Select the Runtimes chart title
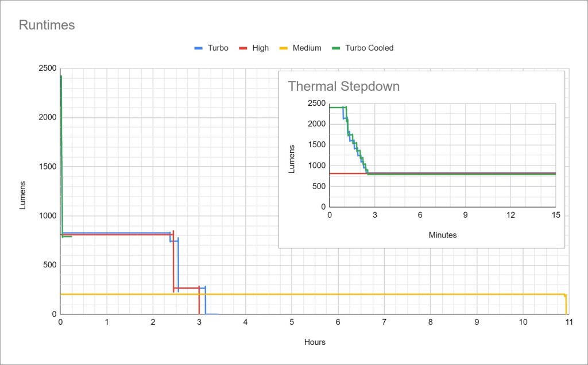 pyautogui.click(x=47, y=25)
